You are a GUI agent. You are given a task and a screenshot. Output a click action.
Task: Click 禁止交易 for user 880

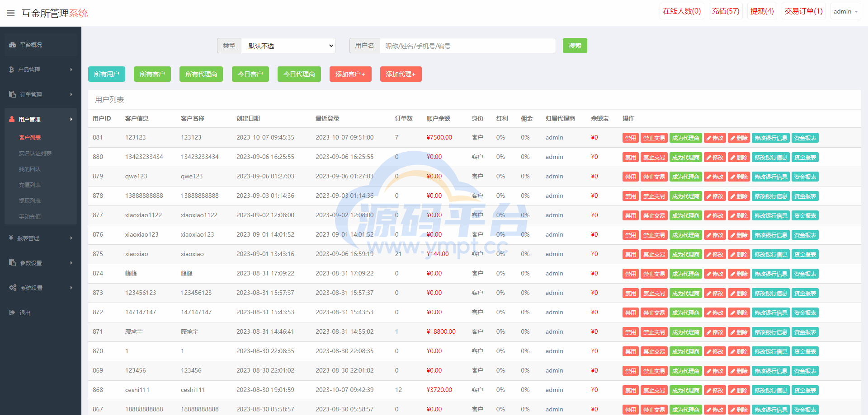pos(654,157)
